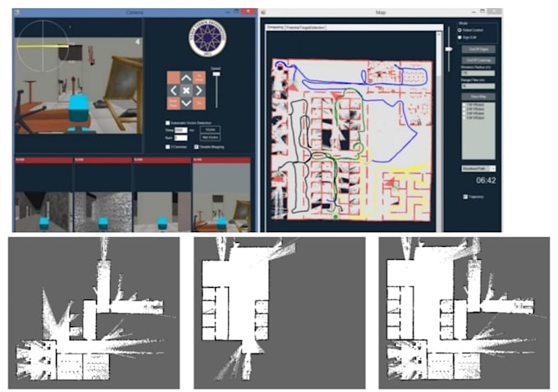The image size is (558, 392).
Task: Click the red robot marker on the green path
Action: 336,95
